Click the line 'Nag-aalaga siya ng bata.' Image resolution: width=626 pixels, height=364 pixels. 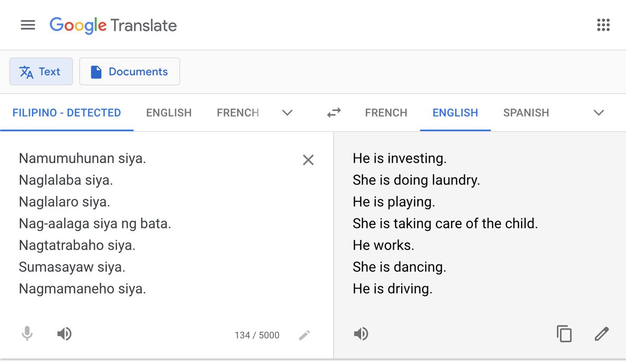95,223
